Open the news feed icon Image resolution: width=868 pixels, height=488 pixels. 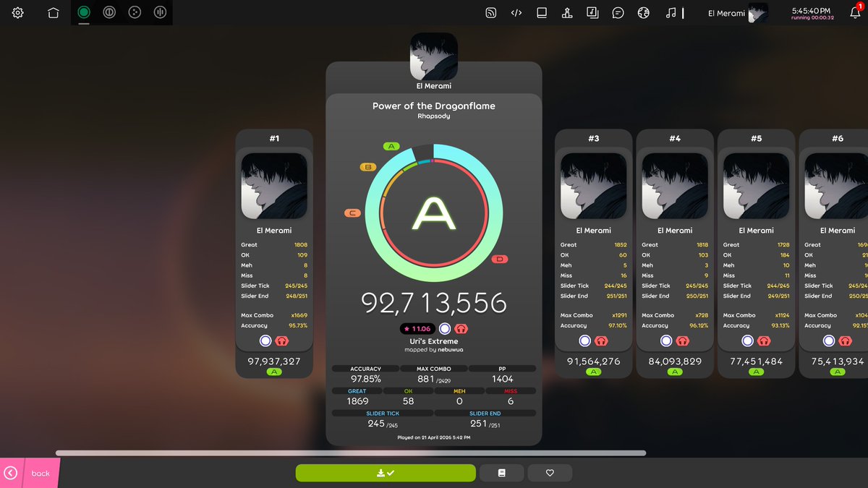coord(491,12)
